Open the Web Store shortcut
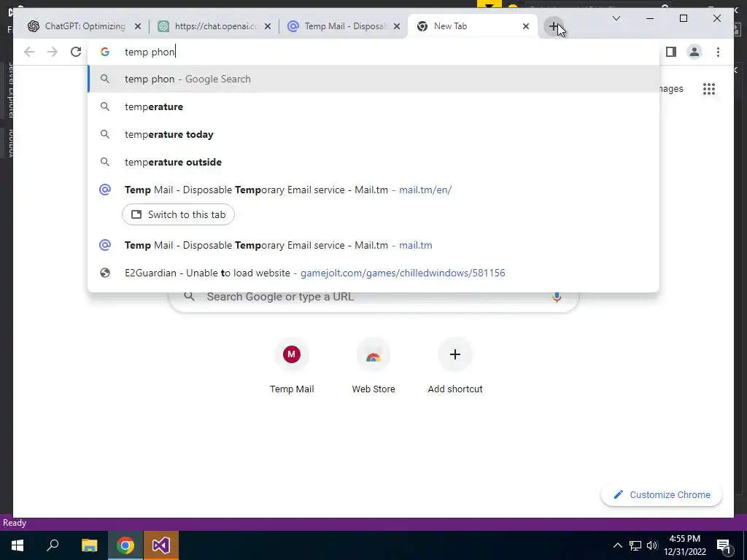This screenshot has width=747, height=560. [373, 367]
